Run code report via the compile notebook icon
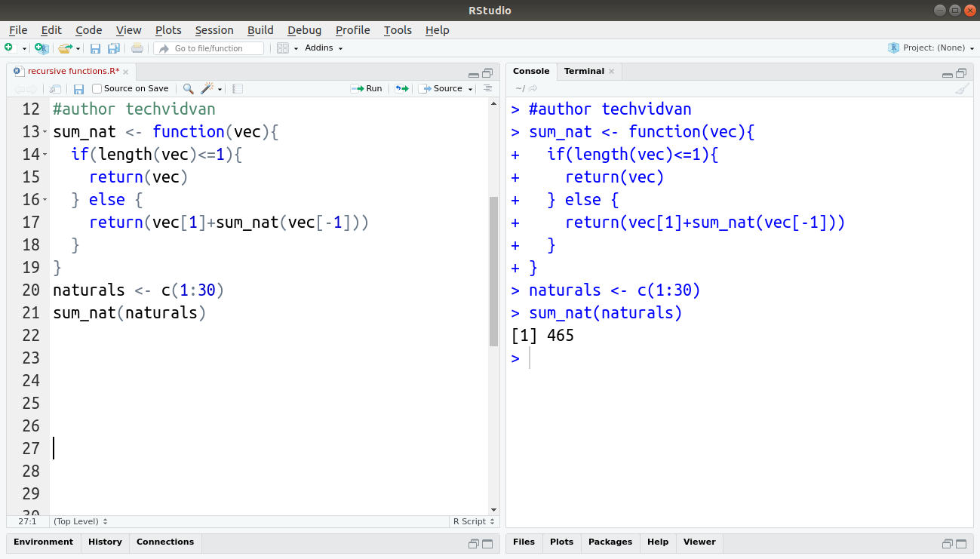The height and width of the screenshot is (559, 980). coord(237,88)
